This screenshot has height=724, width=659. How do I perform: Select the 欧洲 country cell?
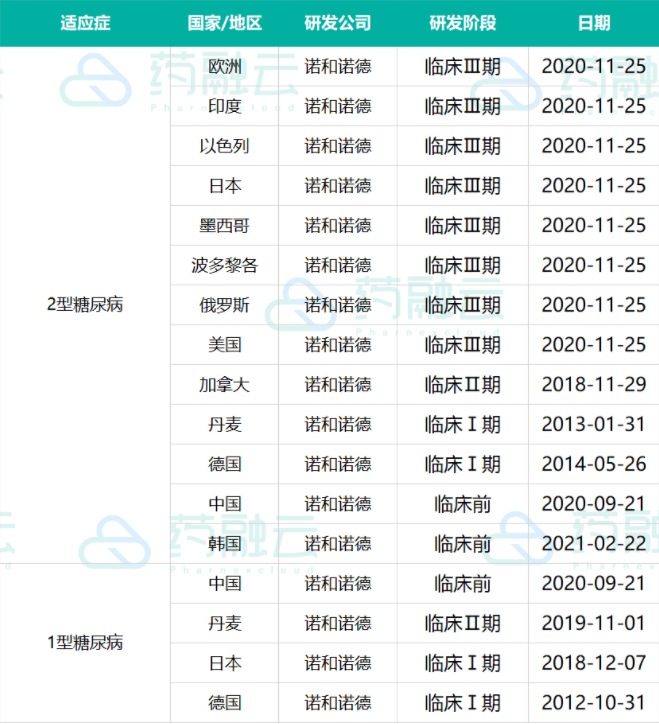point(224,67)
